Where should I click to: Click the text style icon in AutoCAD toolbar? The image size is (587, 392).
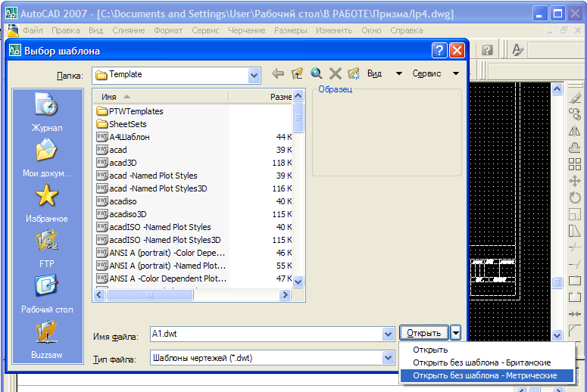518,50
